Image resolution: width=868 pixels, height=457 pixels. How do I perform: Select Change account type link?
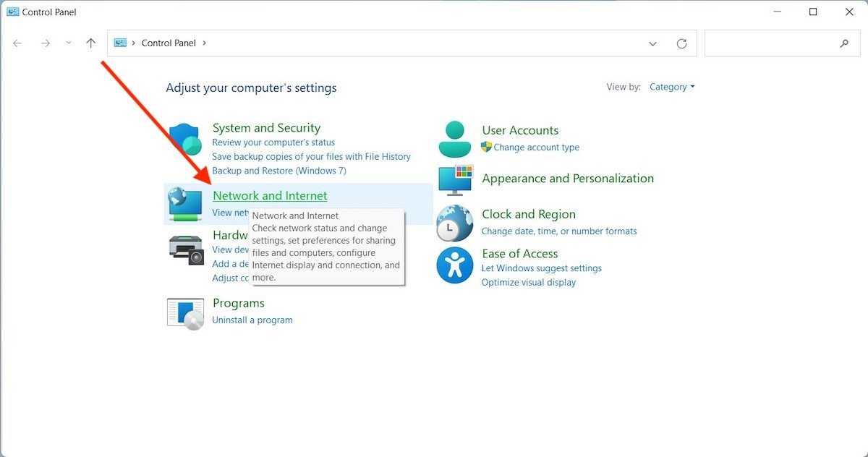click(536, 148)
